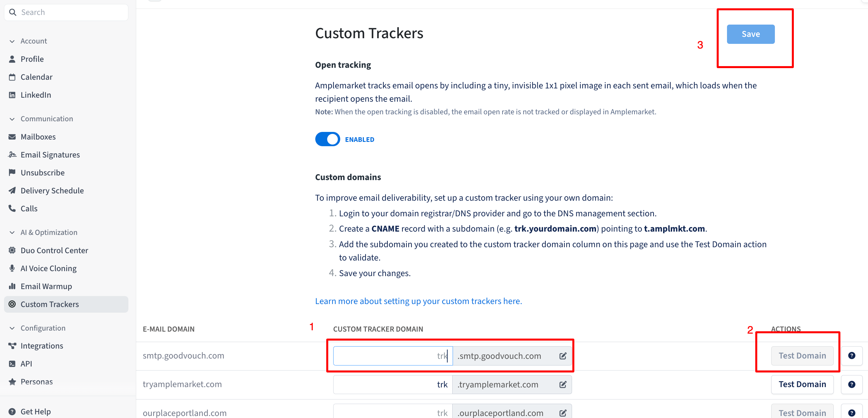The image size is (868, 418).
Task: Click the edit icon for tryamplemarket.com tracker
Action: 563,384
